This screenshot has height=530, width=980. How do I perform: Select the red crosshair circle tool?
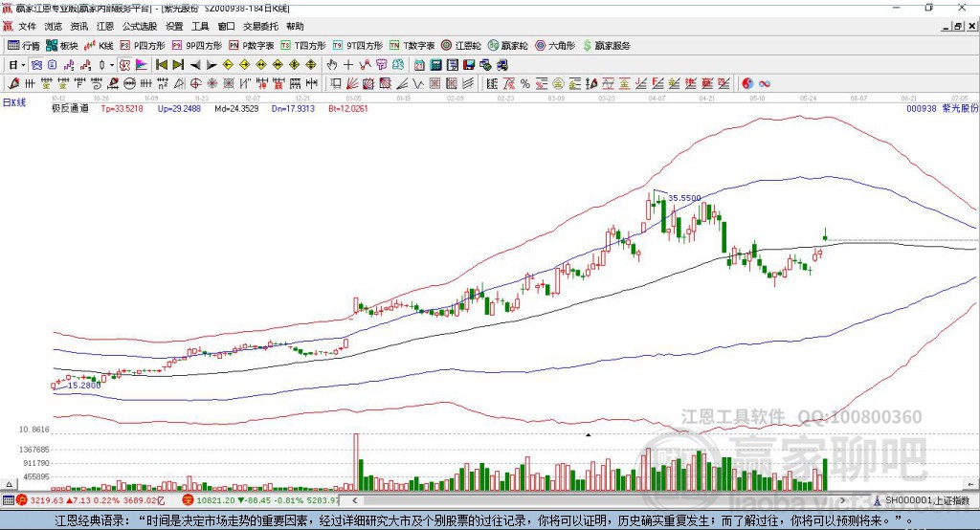[x=195, y=84]
